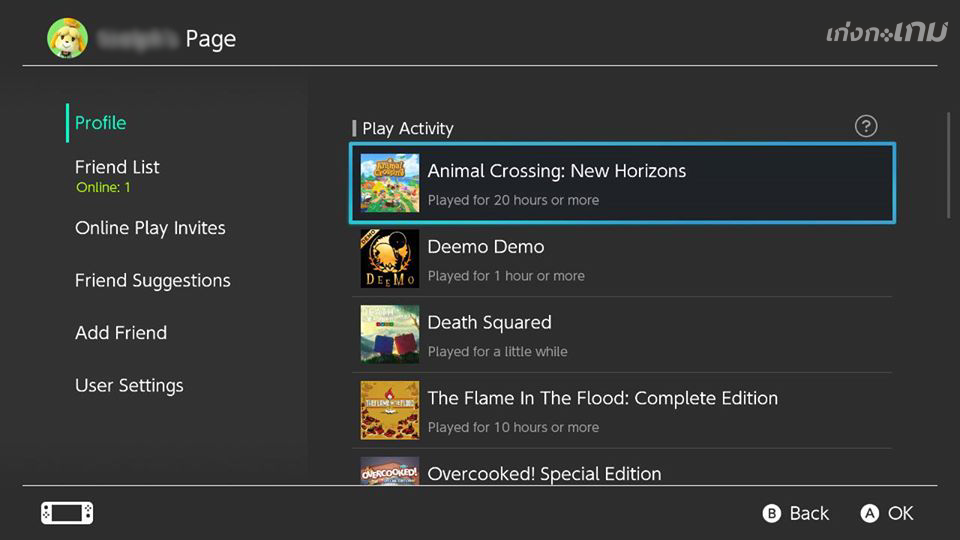
Task: Select the Add Friend option
Action: tap(121, 333)
